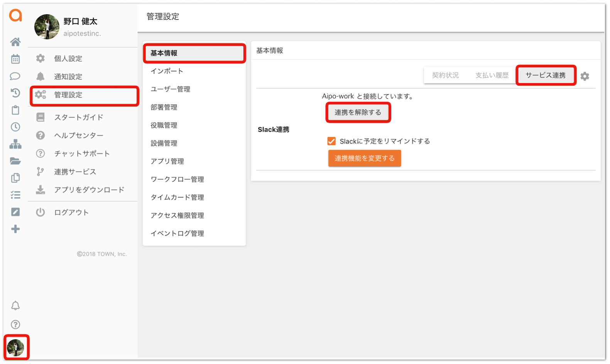The width and height of the screenshot is (610, 364).
Task: Click the 野口 健太 user name
Action: click(x=80, y=22)
